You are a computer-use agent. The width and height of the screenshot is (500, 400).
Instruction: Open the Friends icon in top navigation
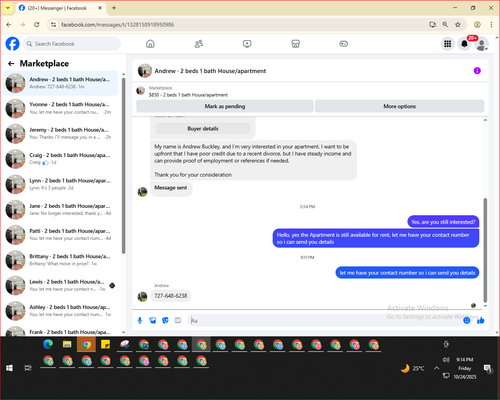[x=199, y=44]
